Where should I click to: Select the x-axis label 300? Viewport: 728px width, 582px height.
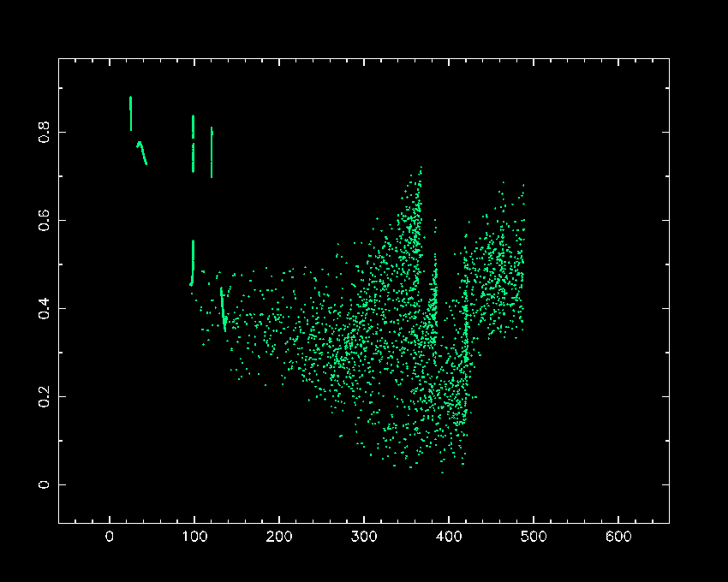tap(364, 537)
